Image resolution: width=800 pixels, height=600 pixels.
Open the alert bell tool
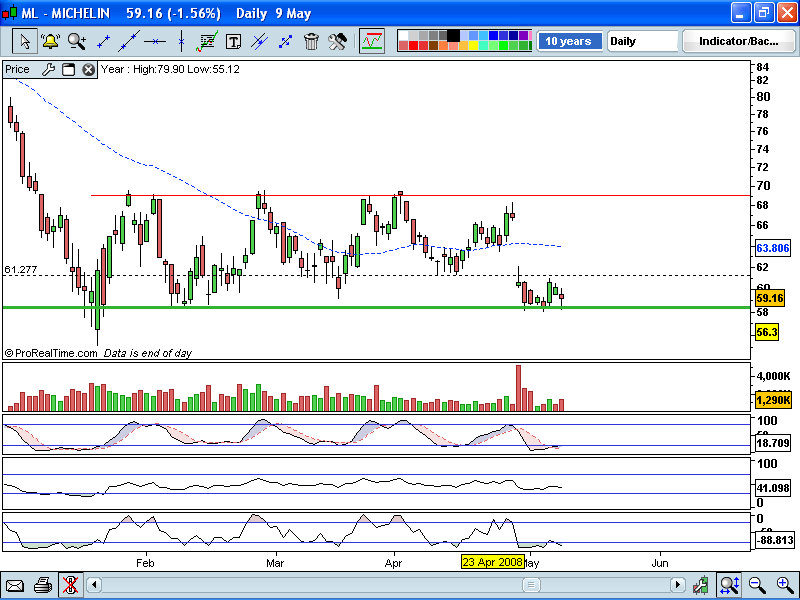pos(50,41)
